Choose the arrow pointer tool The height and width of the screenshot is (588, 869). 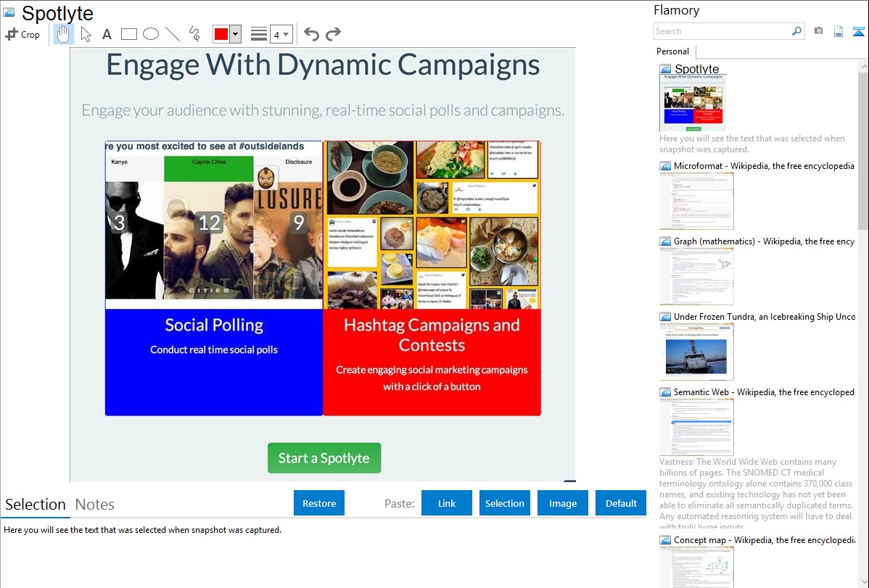click(86, 34)
